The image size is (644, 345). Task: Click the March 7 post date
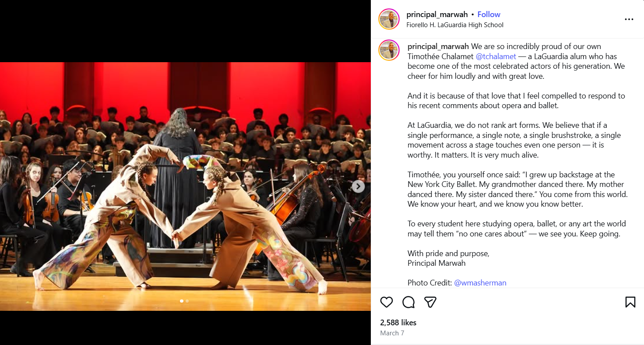pyautogui.click(x=392, y=333)
